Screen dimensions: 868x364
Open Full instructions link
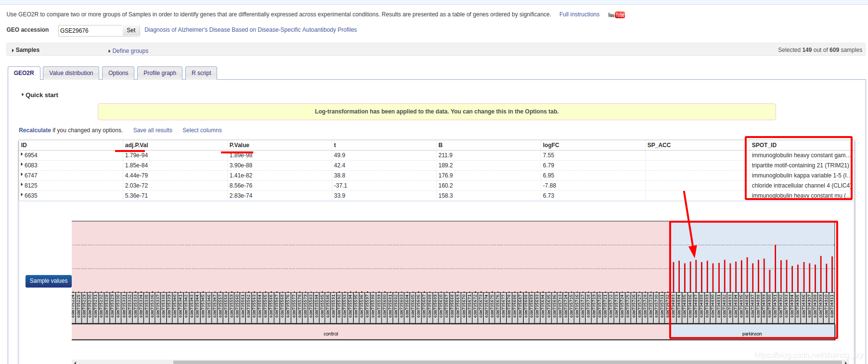pyautogui.click(x=579, y=14)
